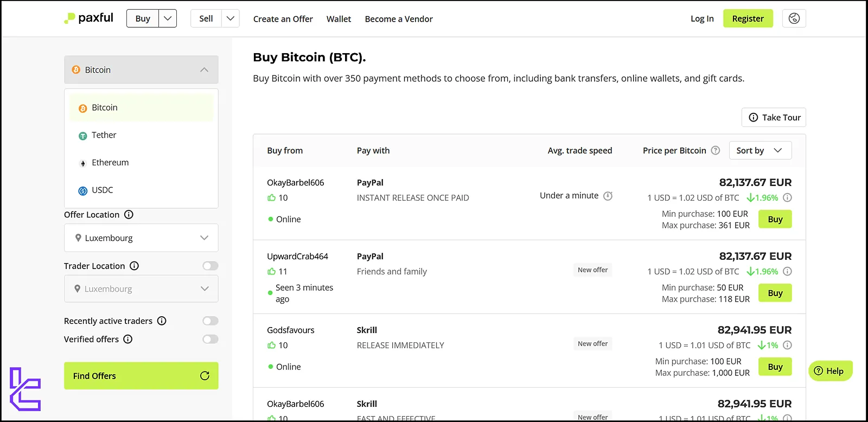Open the Help widget
Screen dimensions: 868x422
click(x=831, y=371)
